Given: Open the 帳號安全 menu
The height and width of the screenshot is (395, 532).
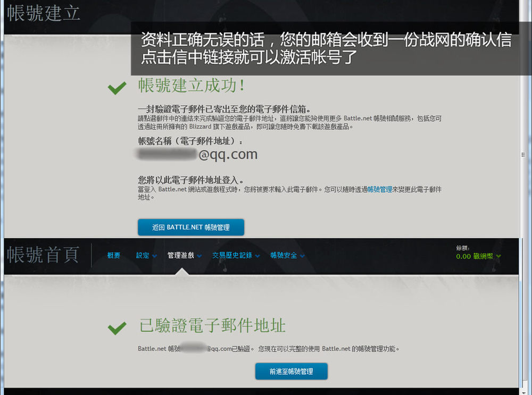Looking at the screenshot, I should (287, 256).
